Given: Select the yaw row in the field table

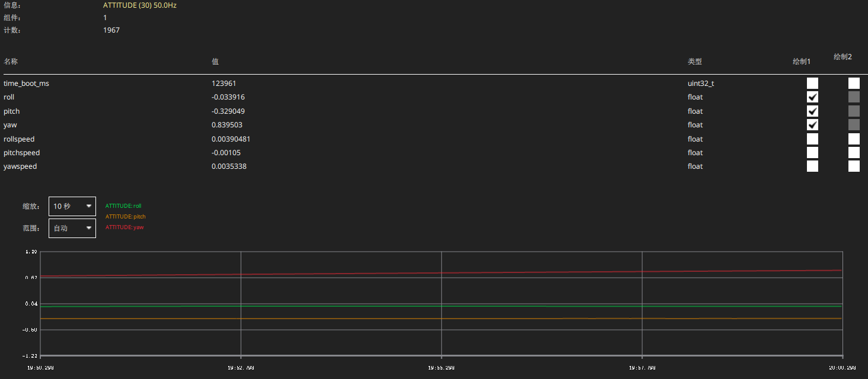Looking at the screenshot, I should pyautogui.click(x=10, y=124).
